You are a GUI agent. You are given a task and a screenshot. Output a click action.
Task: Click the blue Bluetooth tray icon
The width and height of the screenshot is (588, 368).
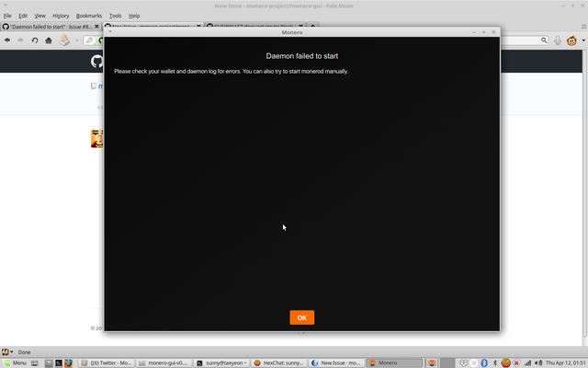tap(484, 362)
